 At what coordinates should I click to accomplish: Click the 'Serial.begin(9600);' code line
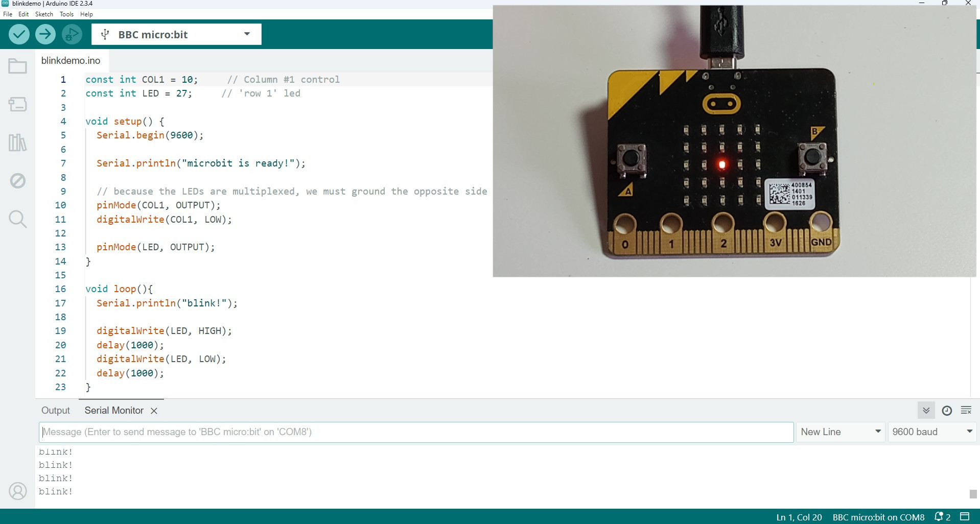pyautogui.click(x=150, y=135)
